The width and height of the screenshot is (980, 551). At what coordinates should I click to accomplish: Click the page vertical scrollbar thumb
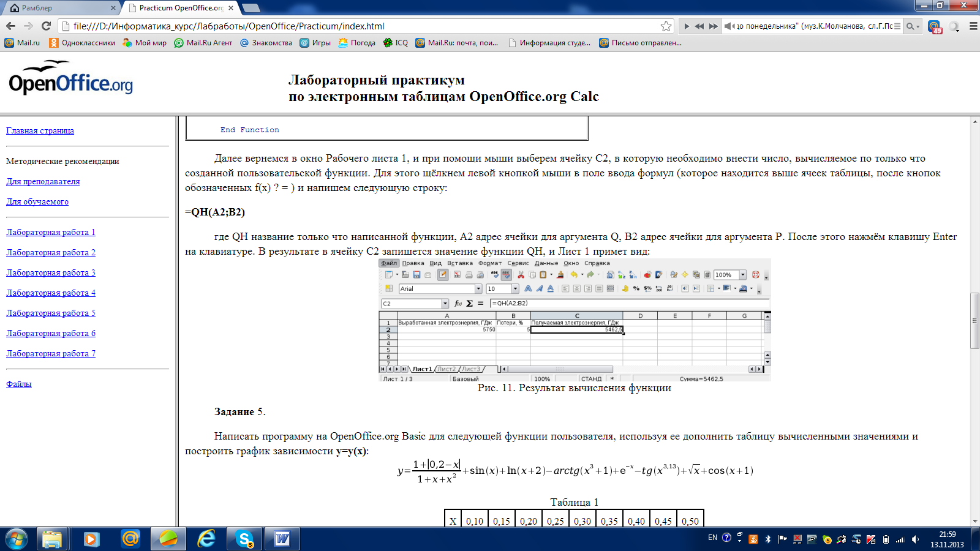pyautogui.click(x=974, y=321)
